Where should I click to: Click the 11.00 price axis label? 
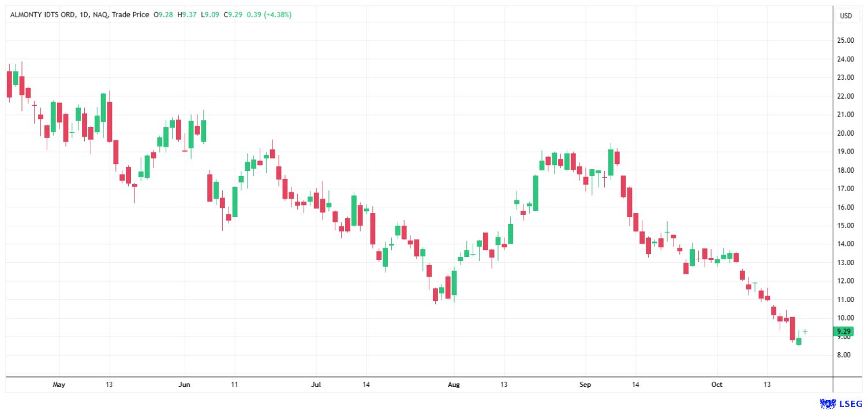[846, 299]
